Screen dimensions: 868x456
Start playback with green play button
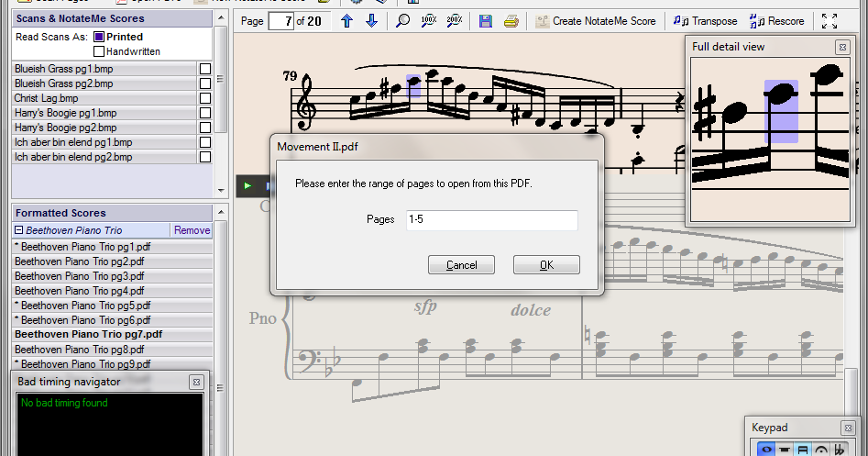(x=247, y=186)
